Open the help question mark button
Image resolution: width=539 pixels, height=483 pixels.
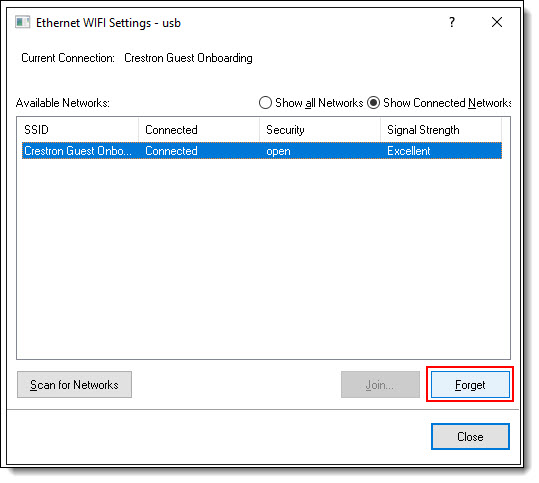(452, 22)
